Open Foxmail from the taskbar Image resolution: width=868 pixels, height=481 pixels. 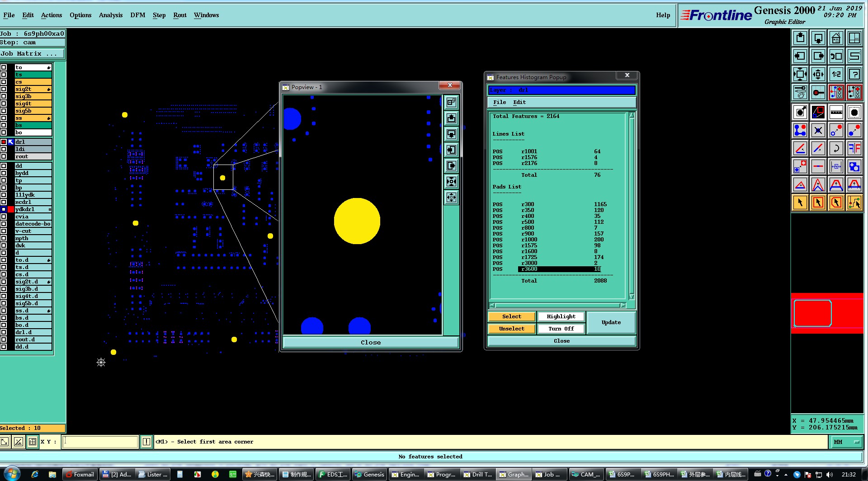(x=80, y=474)
